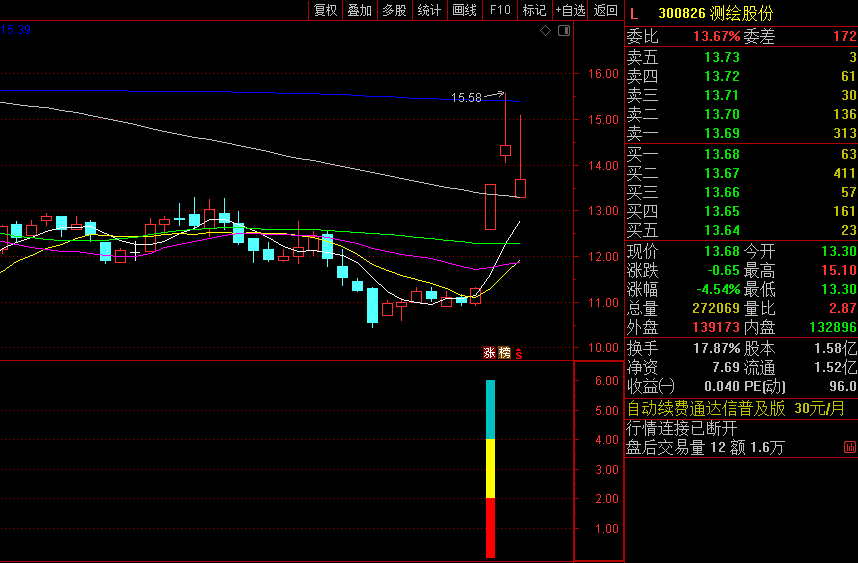The image size is (858, 563).
Task: Click the 榜 badge under the chart
Action: click(x=504, y=353)
